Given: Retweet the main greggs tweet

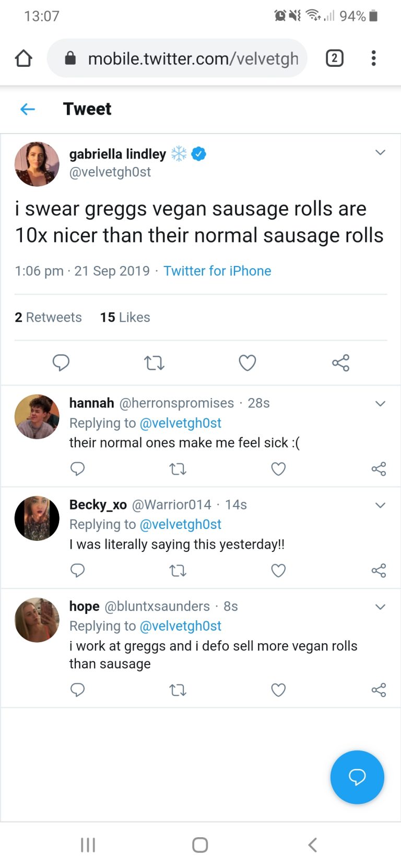Looking at the screenshot, I should (x=154, y=363).
